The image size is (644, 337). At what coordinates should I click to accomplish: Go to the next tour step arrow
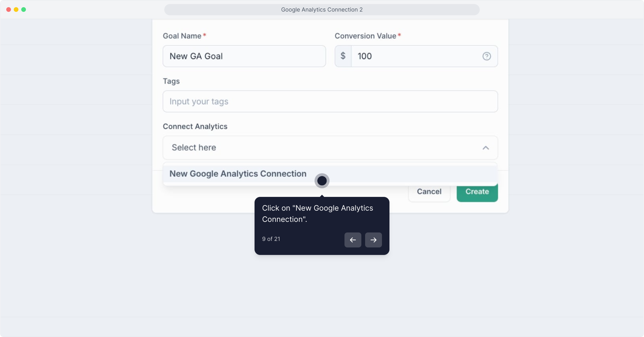(x=373, y=240)
